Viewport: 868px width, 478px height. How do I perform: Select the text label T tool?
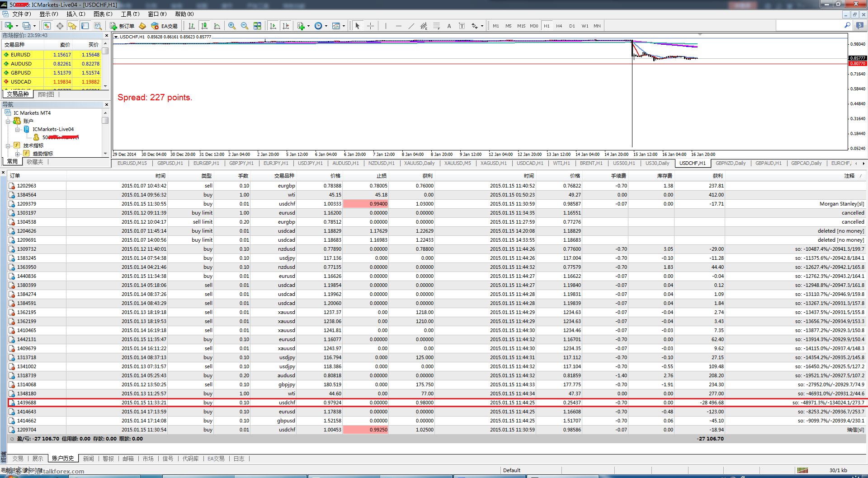(462, 26)
